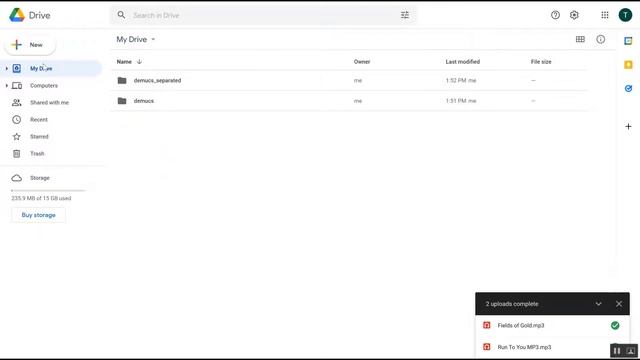
Task: Click the Run To You MP3.mp3 file icon
Action: pyautogui.click(x=487, y=347)
